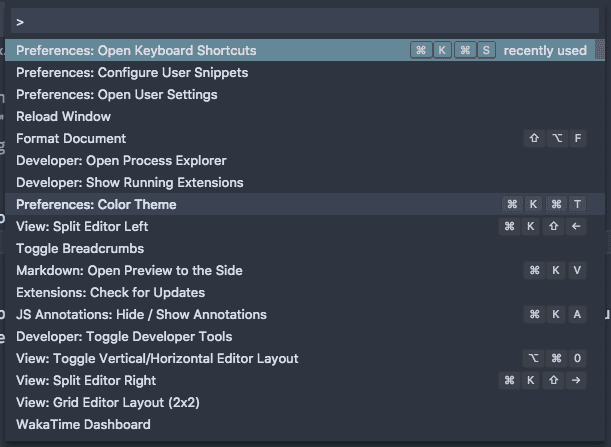The height and width of the screenshot is (447, 611).
Task: Choose Preferences: Configure User Snippets
Action: coord(132,73)
